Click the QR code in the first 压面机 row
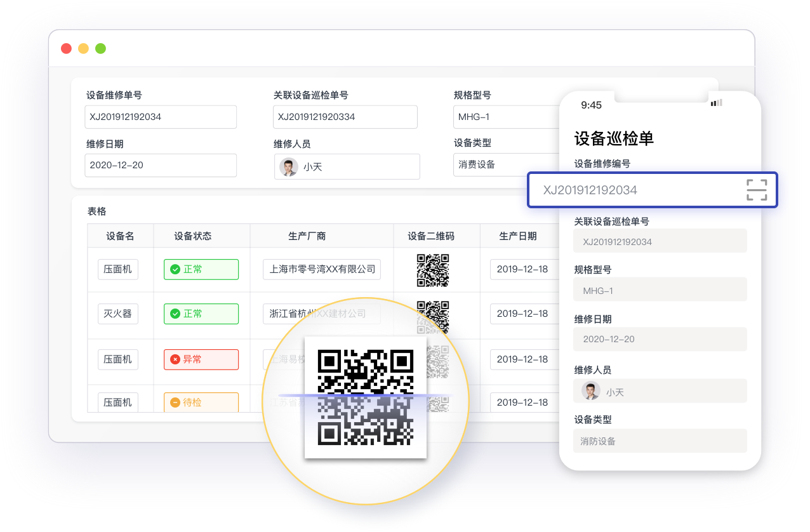Screen dimensions: 810x532 433,270
